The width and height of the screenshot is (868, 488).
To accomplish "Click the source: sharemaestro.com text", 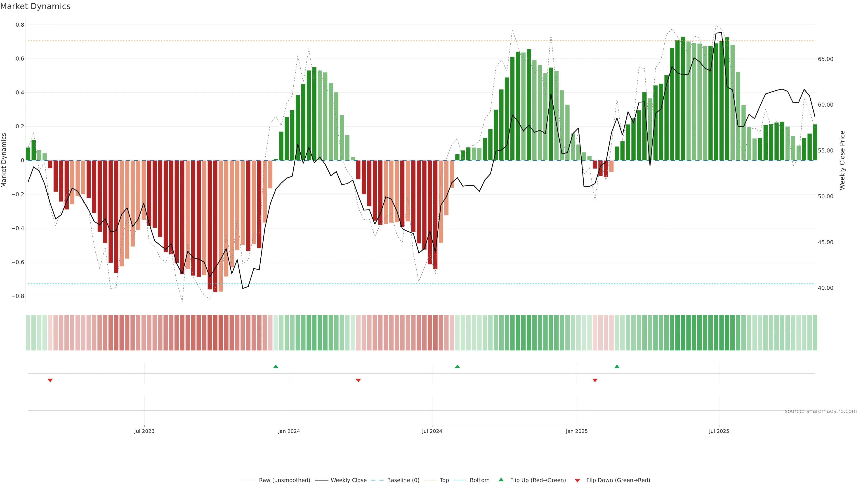I will [x=821, y=411].
